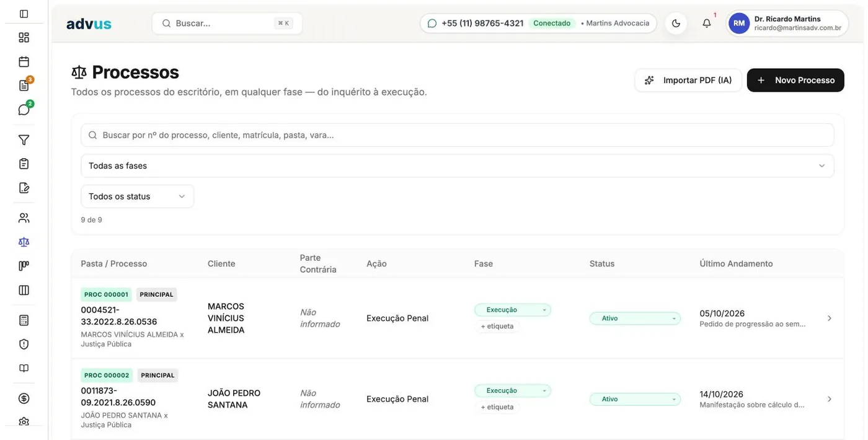Open notifications bell icon
This screenshot has height=440, width=868.
(707, 24)
